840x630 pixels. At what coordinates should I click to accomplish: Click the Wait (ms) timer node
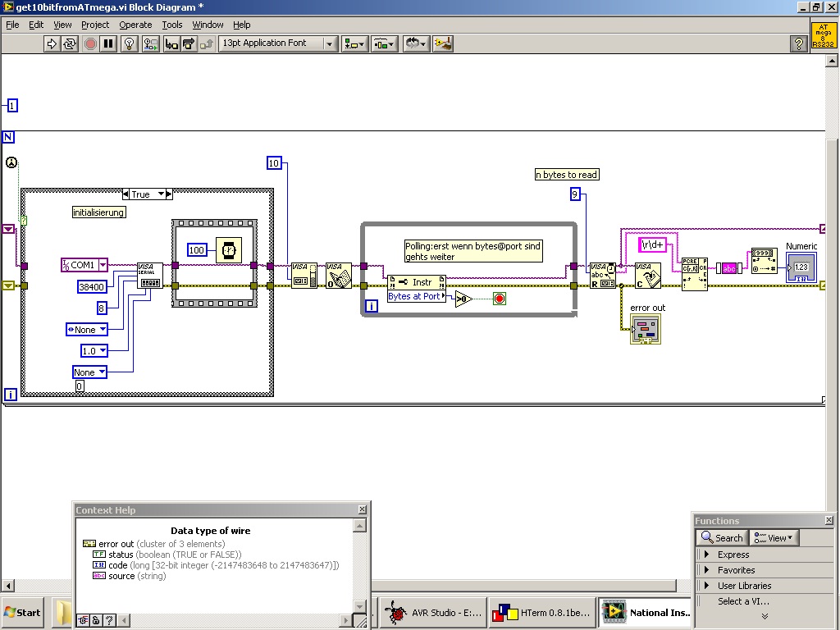point(229,249)
